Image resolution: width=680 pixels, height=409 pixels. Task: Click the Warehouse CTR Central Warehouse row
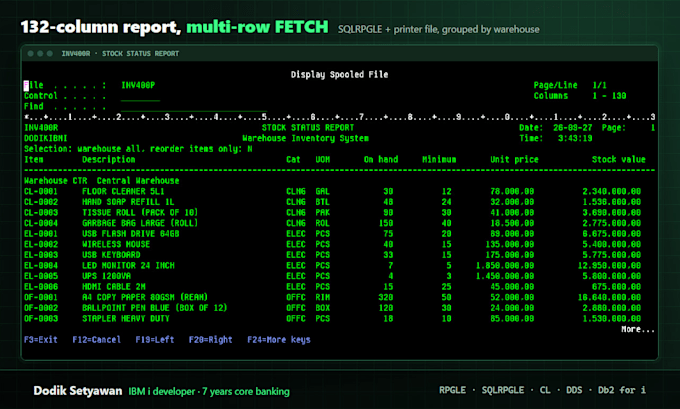(101, 181)
